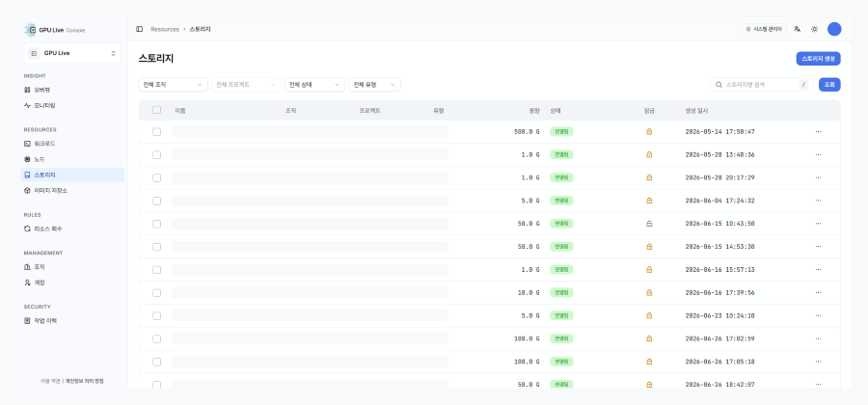The height and width of the screenshot is (405, 868).
Task: Click the 용량 column header
Action: (533, 111)
